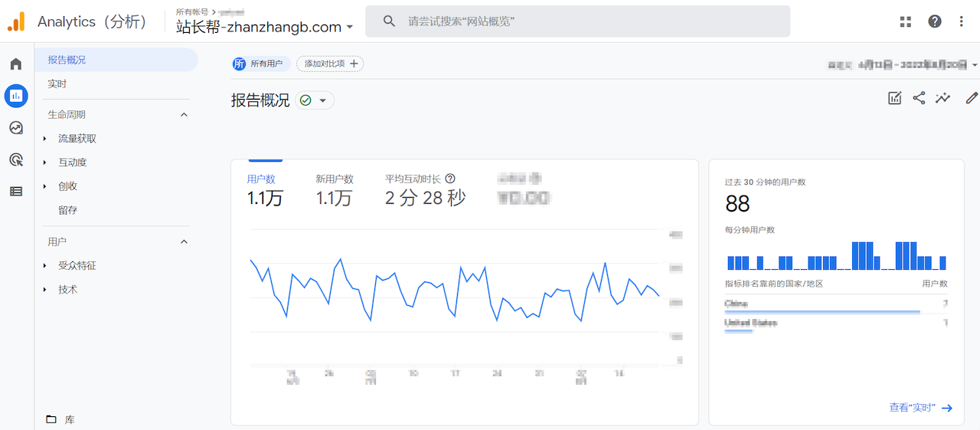Click the Help question mark icon
This screenshot has height=430, width=980.
coord(935,21)
